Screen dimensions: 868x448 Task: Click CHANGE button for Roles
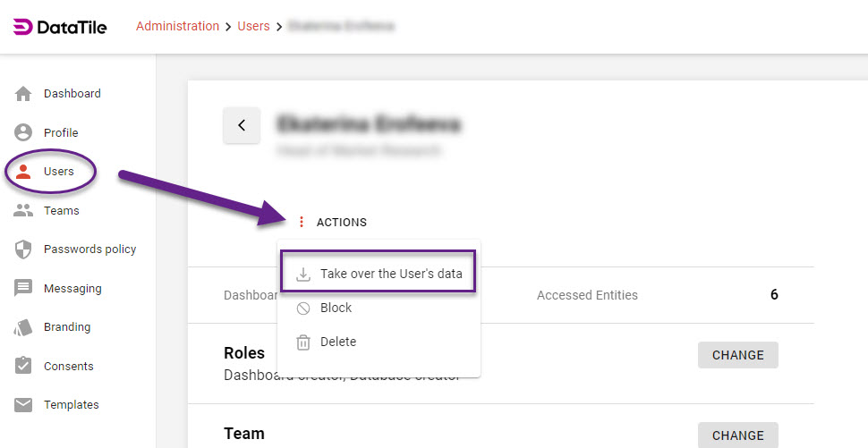tap(737, 355)
